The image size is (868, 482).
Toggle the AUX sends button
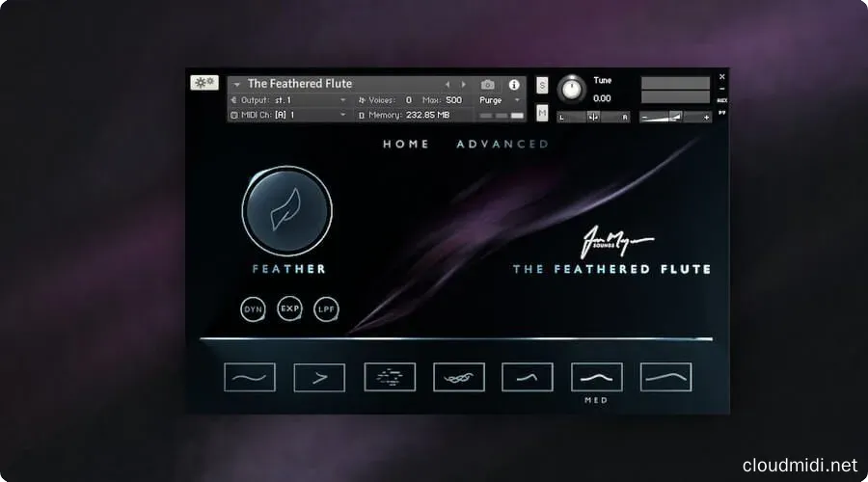[721, 100]
